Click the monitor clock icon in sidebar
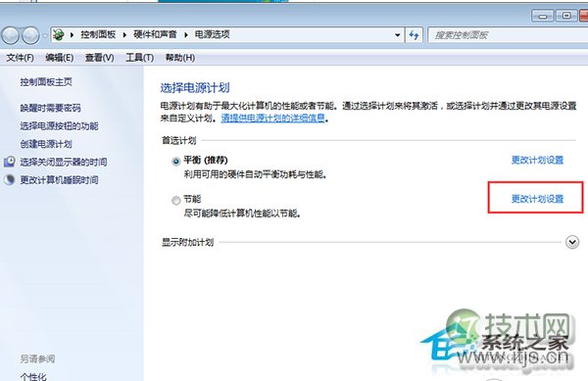This screenshot has height=381, width=588. pyautogui.click(x=10, y=162)
